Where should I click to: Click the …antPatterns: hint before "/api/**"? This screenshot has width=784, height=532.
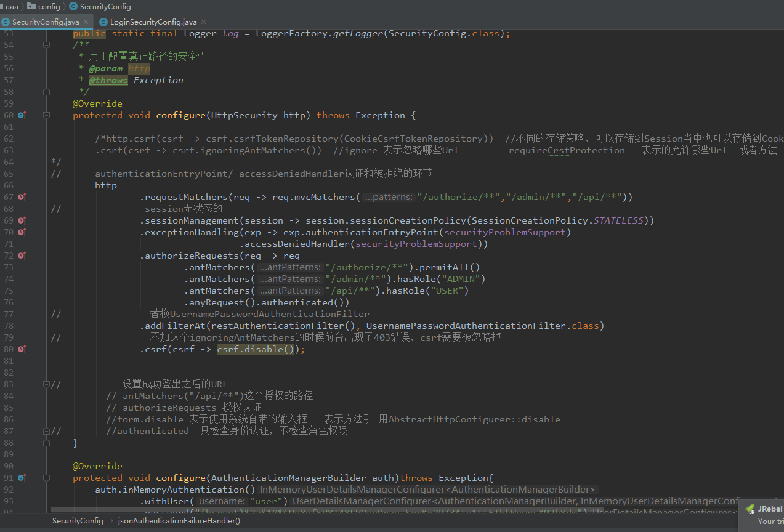[x=289, y=291]
